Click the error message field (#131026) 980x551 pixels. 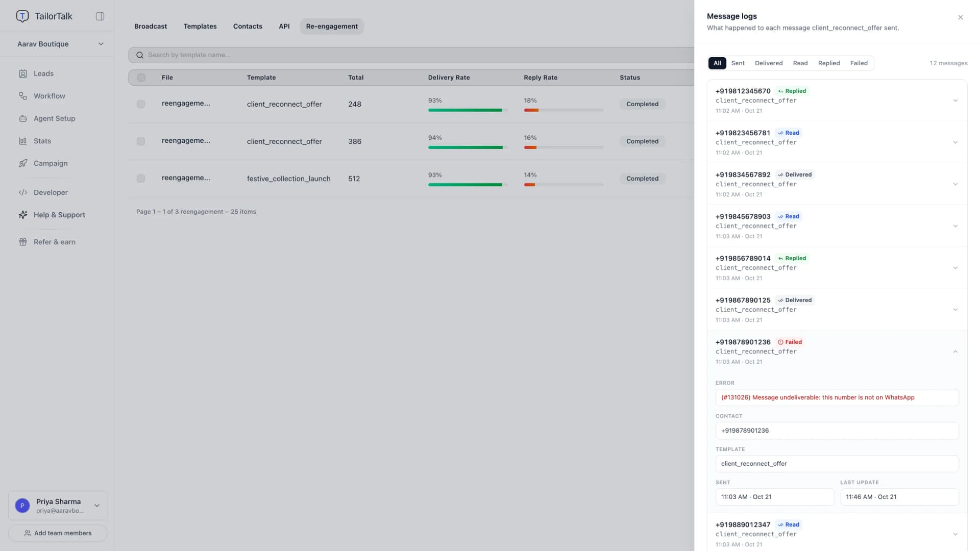pos(837,397)
